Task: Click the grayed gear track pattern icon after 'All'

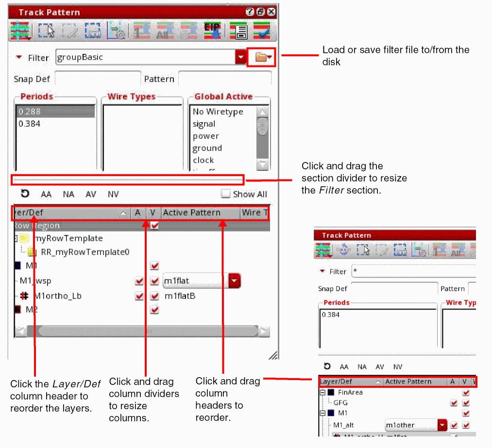Action: tap(188, 31)
